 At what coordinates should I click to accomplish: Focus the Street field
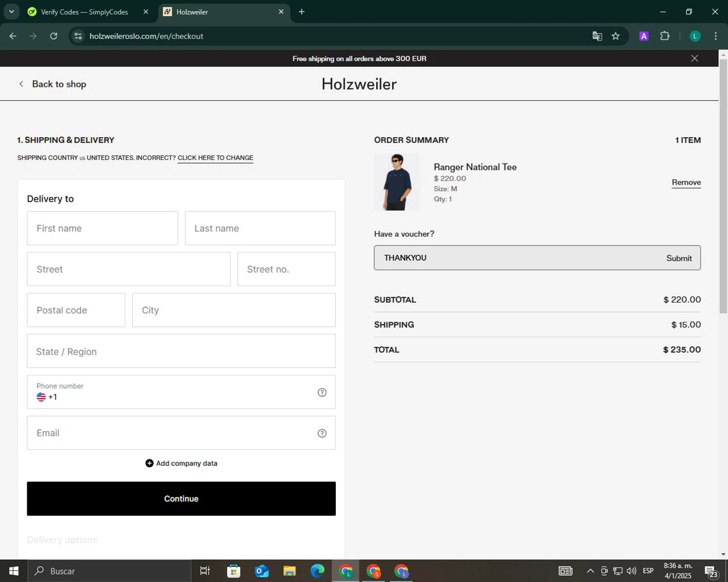[x=129, y=269]
